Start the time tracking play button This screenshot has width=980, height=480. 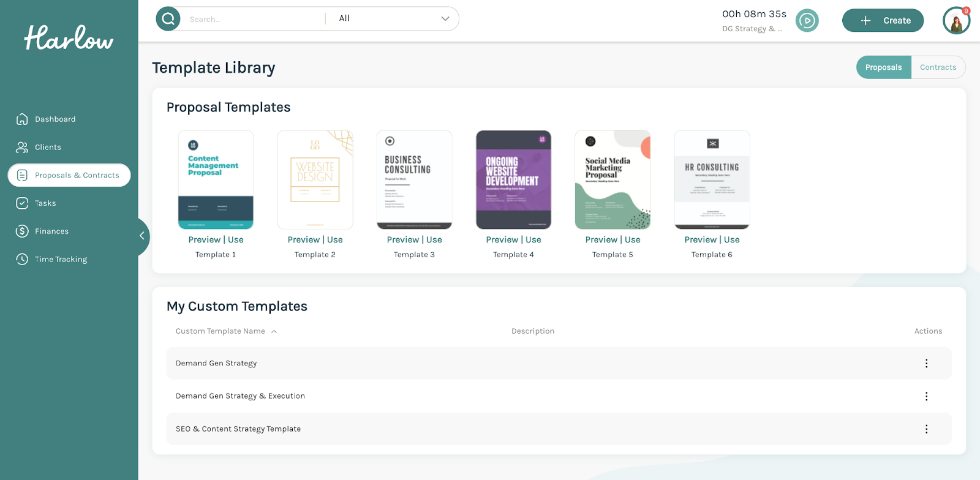coord(807,21)
